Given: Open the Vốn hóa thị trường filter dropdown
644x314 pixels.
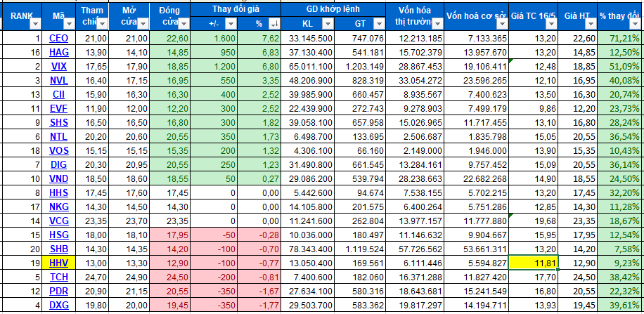Looking at the screenshot, I should (x=437, y=24).
